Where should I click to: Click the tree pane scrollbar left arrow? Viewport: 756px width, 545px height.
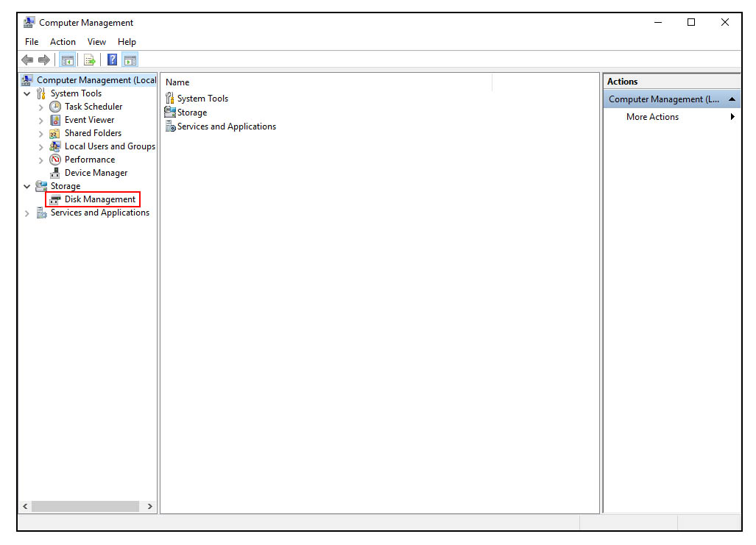[x=25, y=507]
